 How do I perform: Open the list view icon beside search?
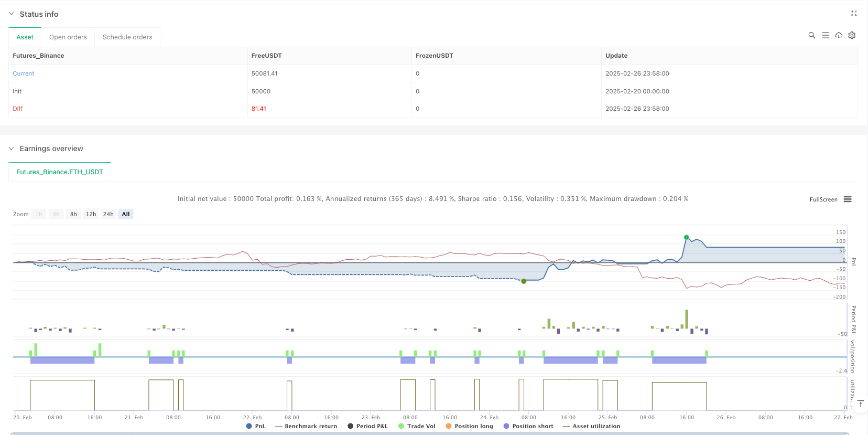point(825,35)
